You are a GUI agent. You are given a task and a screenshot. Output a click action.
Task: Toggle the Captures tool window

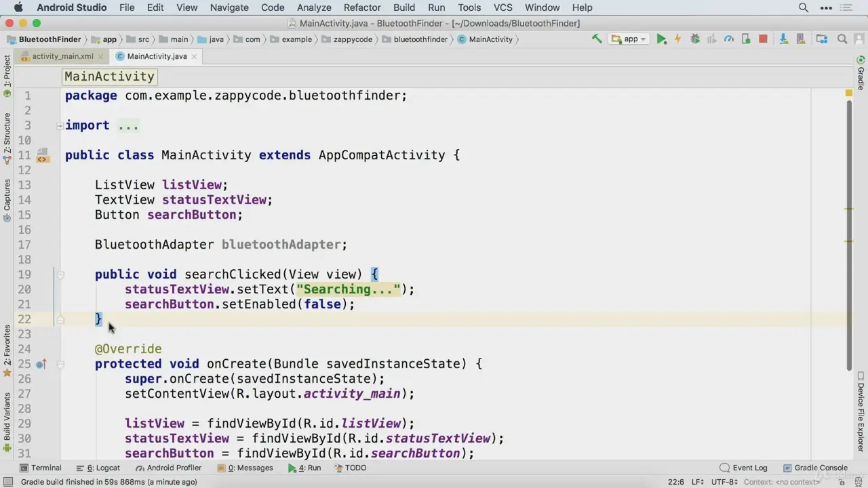(x=7, y=200)
